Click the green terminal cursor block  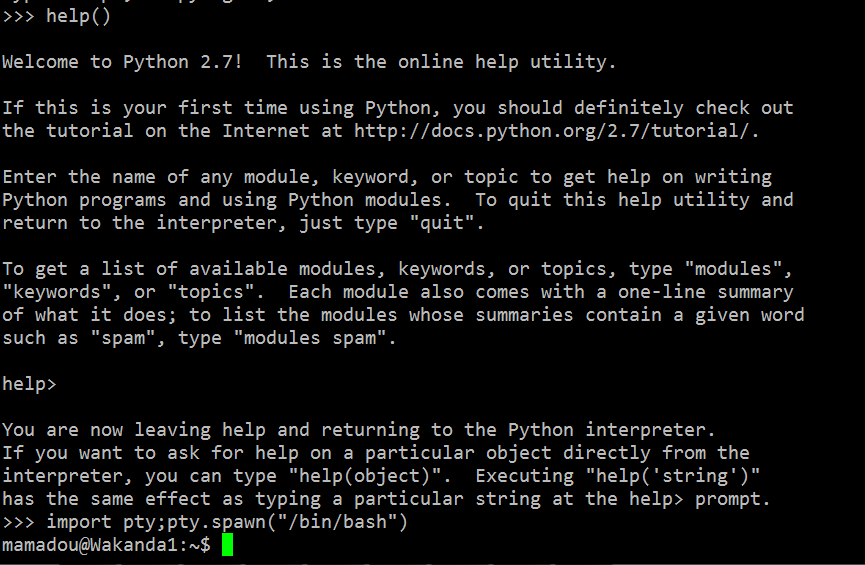(x=227, y=545)
